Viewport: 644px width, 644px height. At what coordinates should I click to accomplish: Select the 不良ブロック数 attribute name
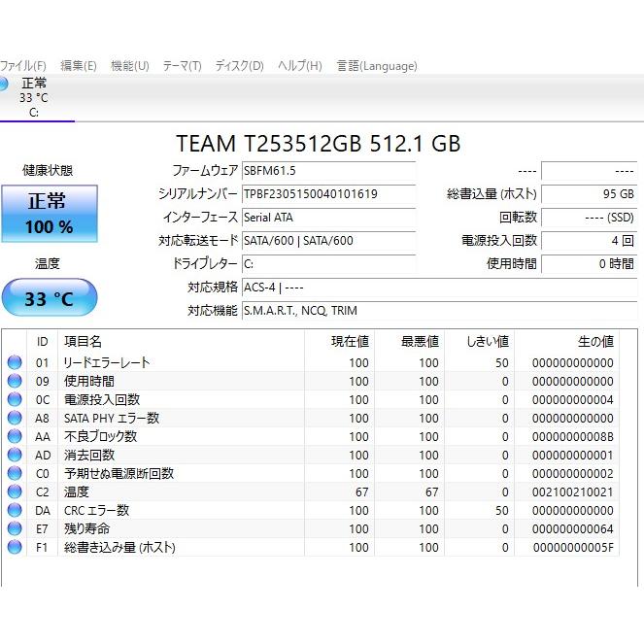point(100,436)
